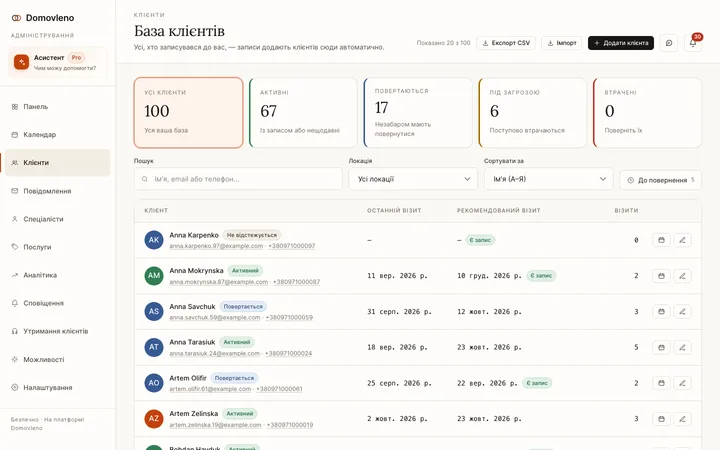Click edit icon in Anna Savchuk row
The image size is (720, 450).
[x=682, y=312]
